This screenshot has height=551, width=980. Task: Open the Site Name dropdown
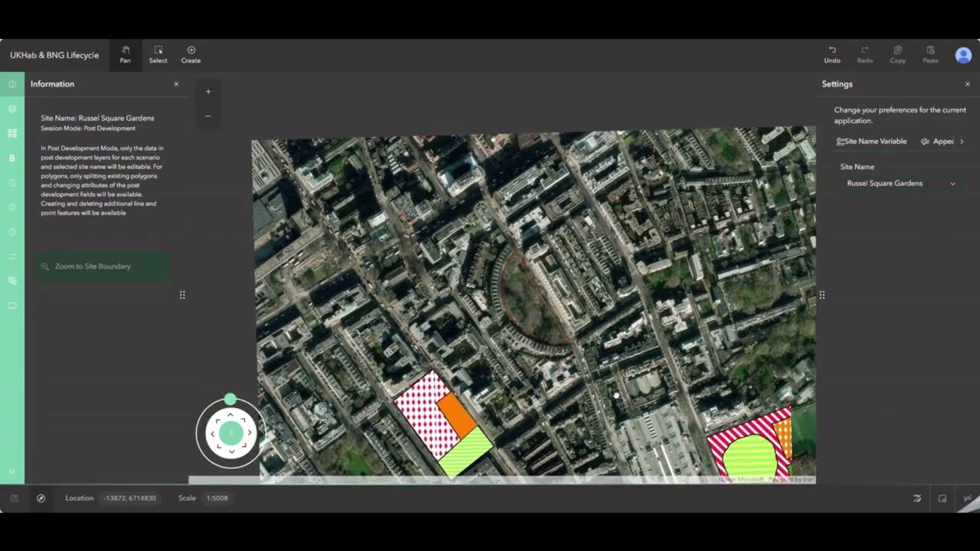click(x=900, y=184)
